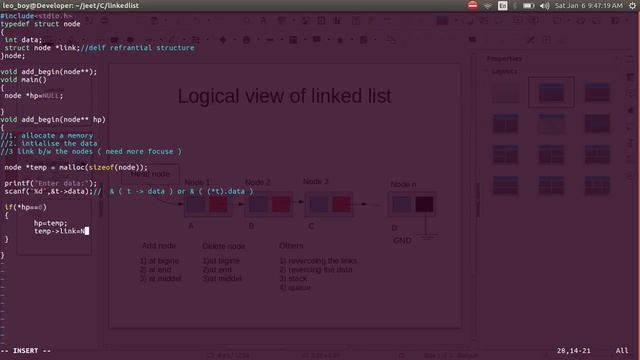
Task: Place cursor on 'temp->link=N' line
Action: (60, 231)
